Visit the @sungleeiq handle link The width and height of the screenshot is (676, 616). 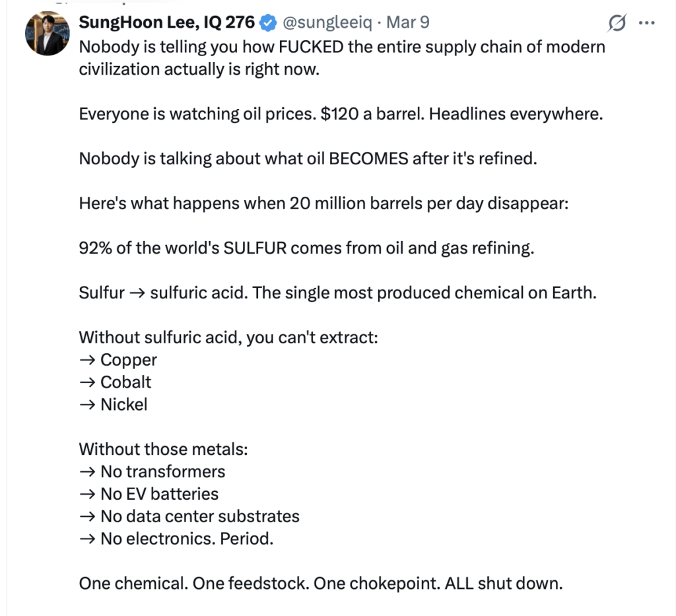(327, 22)
